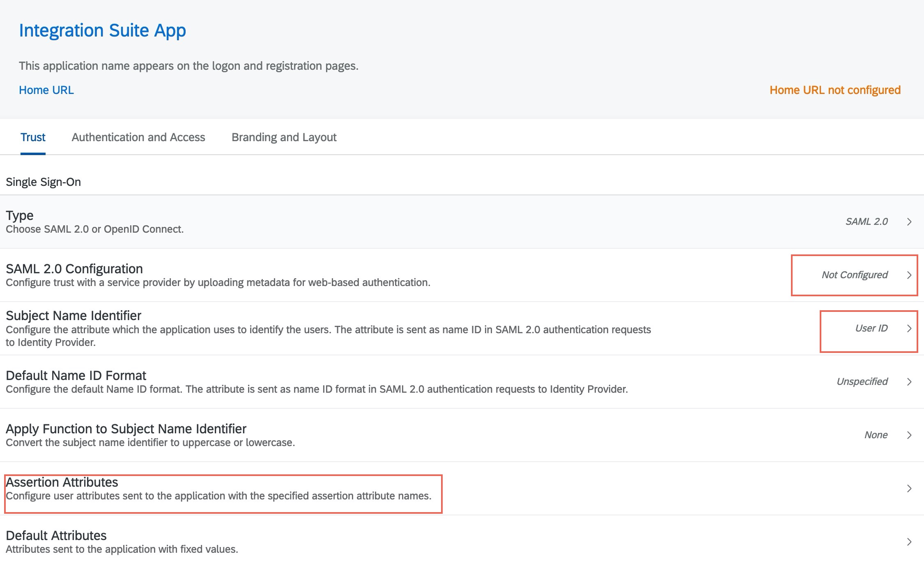
Task: Click chevron next to Unspecified value
Action: point(909,382)
